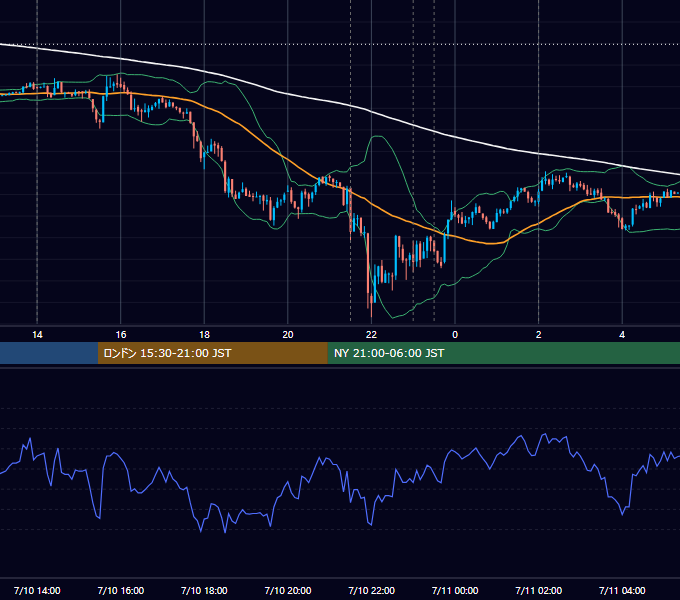
Task: Click the 7/10 22:00 time label
Action: click(x=372, y=590)
